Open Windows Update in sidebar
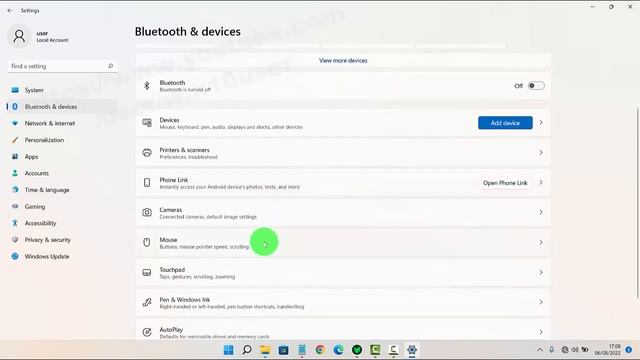Image resolution: width=640 pixels, height=360 pixels. (x=62, y=256)
